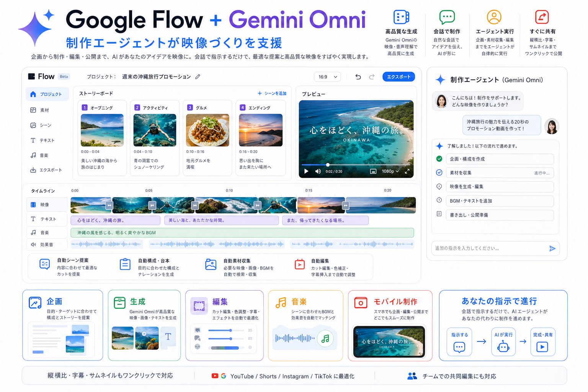Toggle captions icon in the preview player
Screen dimensions: 588x392
[373, 171]
